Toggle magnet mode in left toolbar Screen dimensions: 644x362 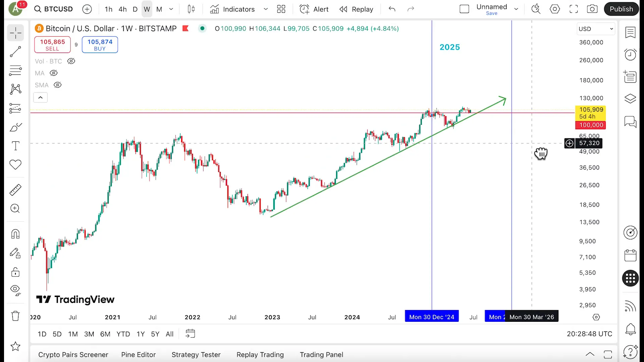tap(15, 234)
